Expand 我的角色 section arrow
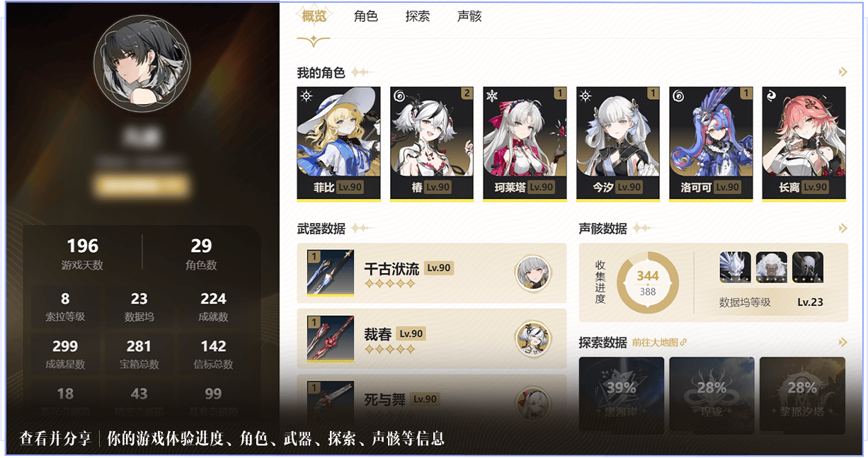The width and height of the screenshot is (868, 458). 843,72
